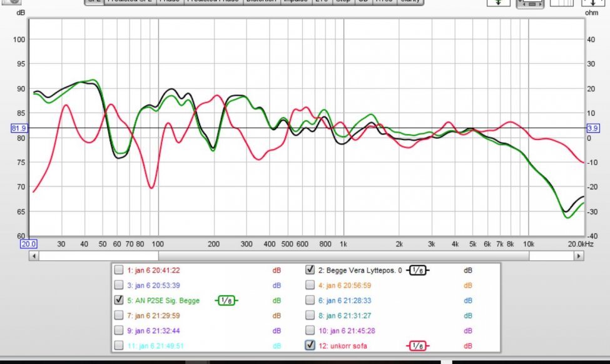Click the ohm unit label above the right axis
Screen dimensions: 610x364
591,13
